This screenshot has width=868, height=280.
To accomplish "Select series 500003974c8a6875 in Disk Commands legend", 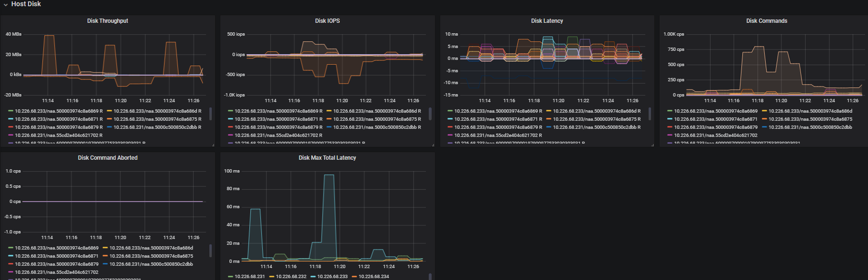I will click(810, 119).
